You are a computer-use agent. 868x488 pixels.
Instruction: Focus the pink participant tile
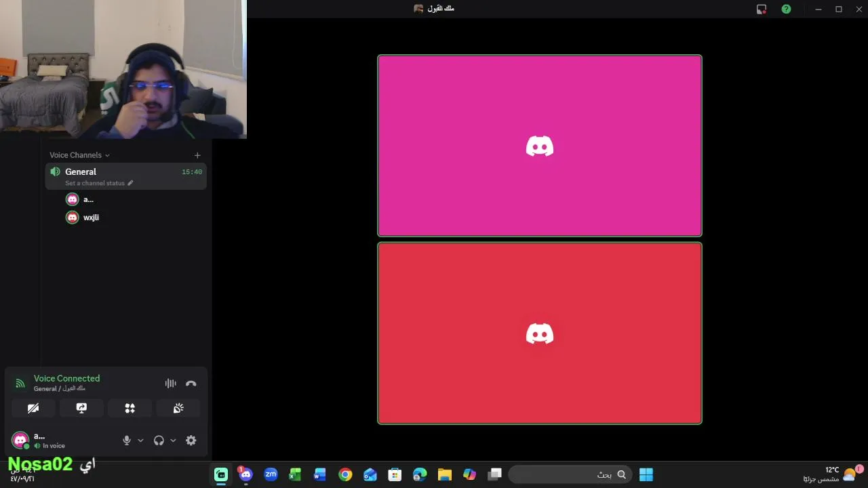(540, 146)
